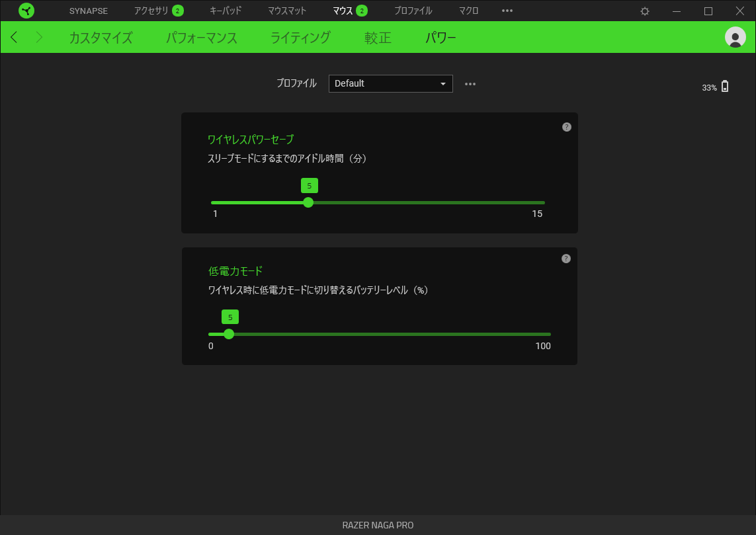Open the profile options three-dot menu
This screenshot has width=756, height=535.
(470, 84)
